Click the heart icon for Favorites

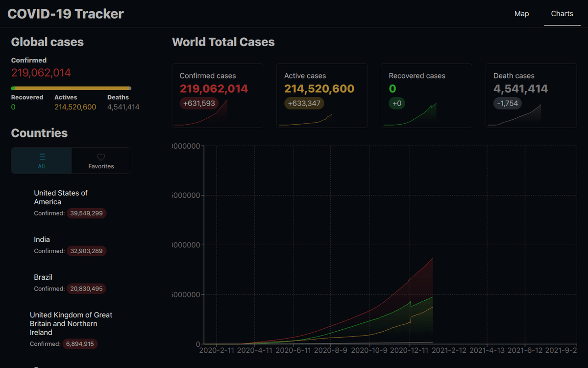(101, 157)
